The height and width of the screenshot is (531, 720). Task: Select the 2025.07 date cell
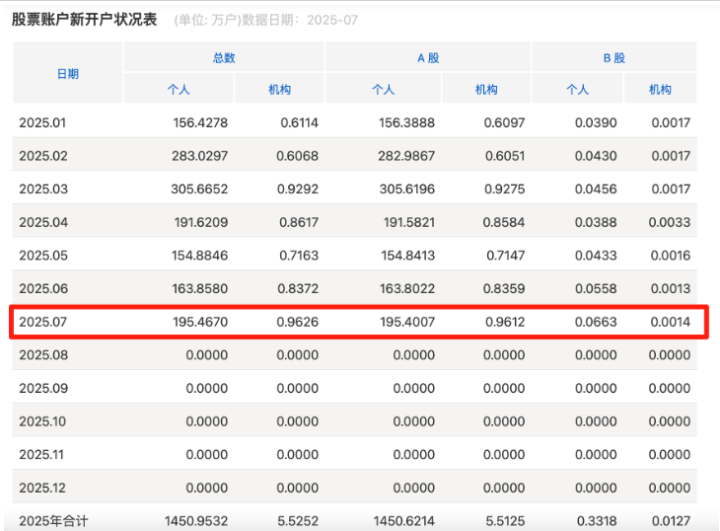(43, 322)
